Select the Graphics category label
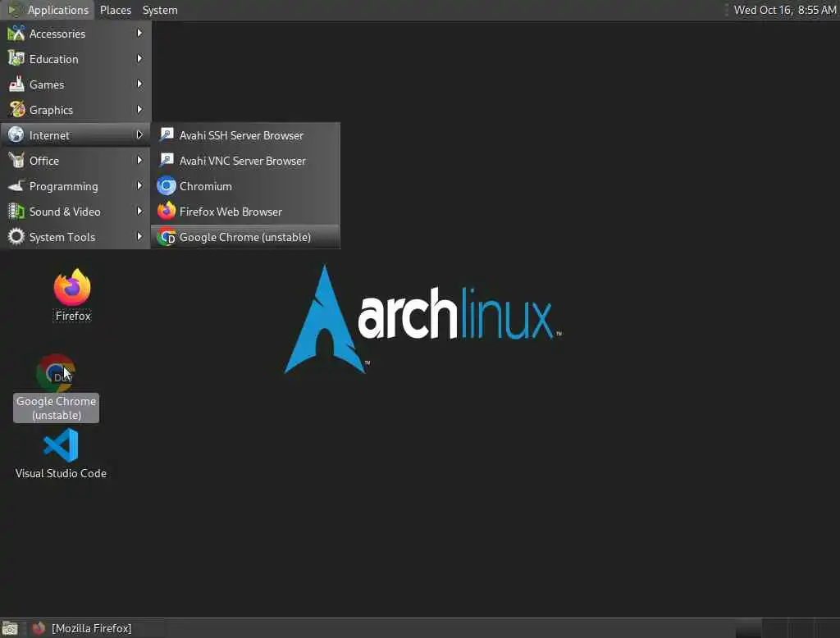 pos(51,110)
